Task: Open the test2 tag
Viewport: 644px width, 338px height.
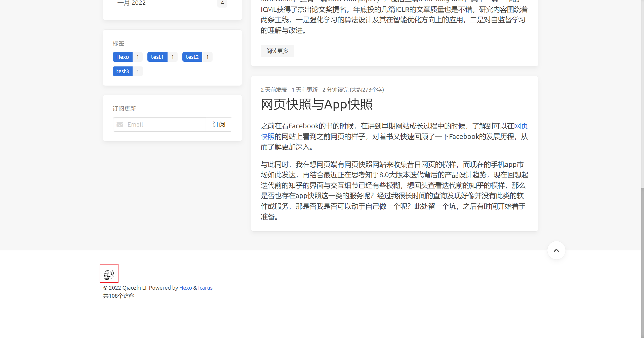Action: [x=192, y=57]
